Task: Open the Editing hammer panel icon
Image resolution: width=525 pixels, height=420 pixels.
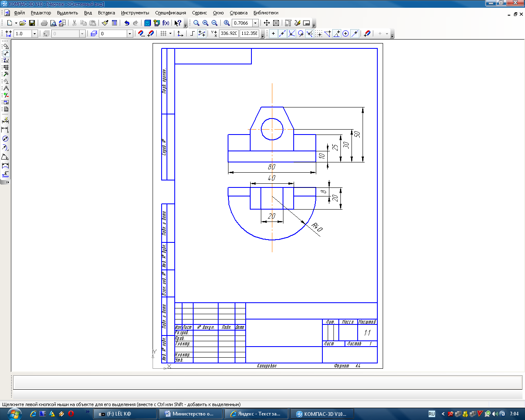Action: click(6, 74)
